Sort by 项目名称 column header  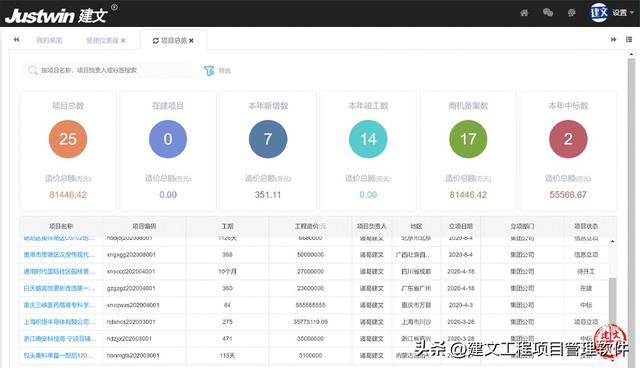click(61, 226)
